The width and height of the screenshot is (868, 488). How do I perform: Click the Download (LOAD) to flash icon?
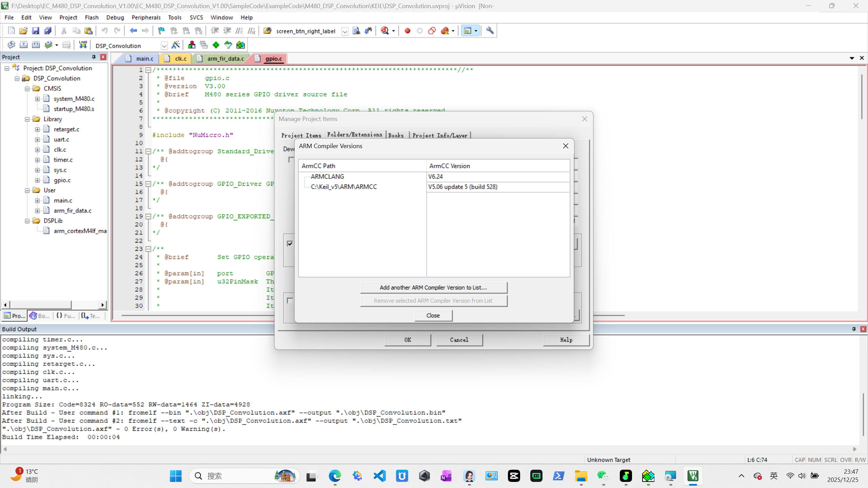83,45
